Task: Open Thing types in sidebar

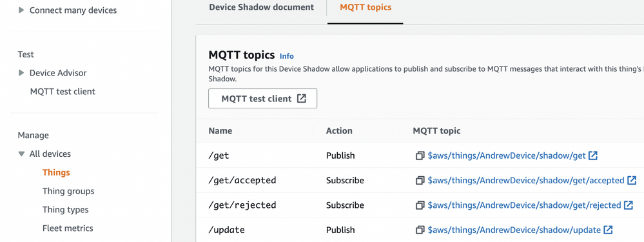Action: pos(65,210)
